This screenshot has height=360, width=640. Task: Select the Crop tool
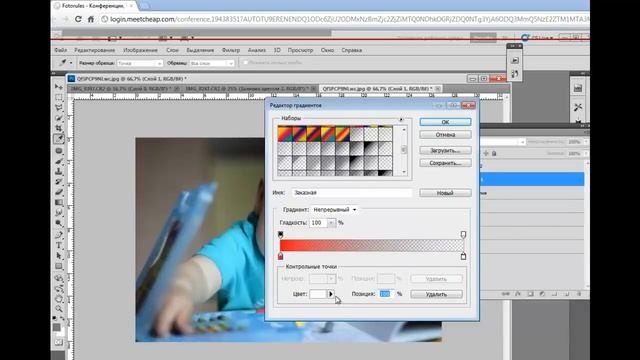(59, 128)
